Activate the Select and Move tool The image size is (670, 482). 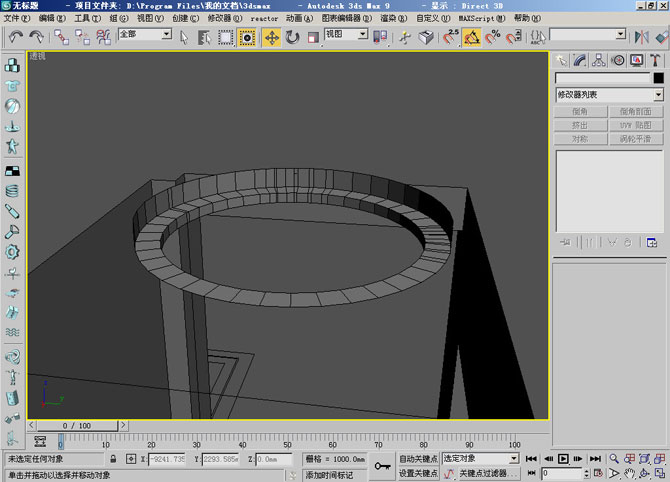pos(272,38)
